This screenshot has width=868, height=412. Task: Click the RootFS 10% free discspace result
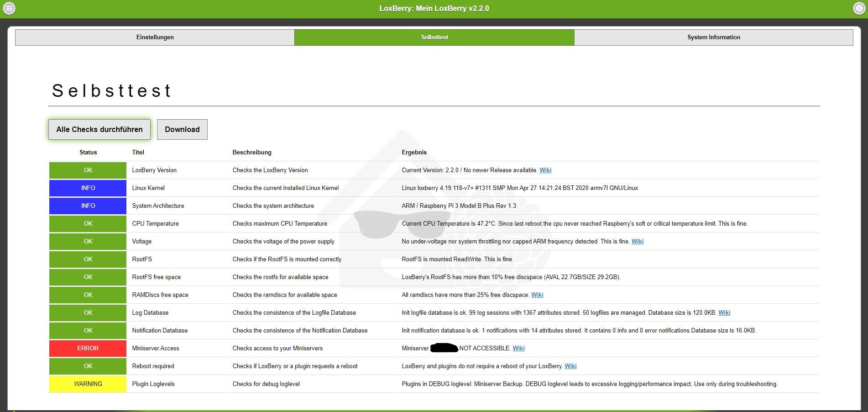coord(511,277)
